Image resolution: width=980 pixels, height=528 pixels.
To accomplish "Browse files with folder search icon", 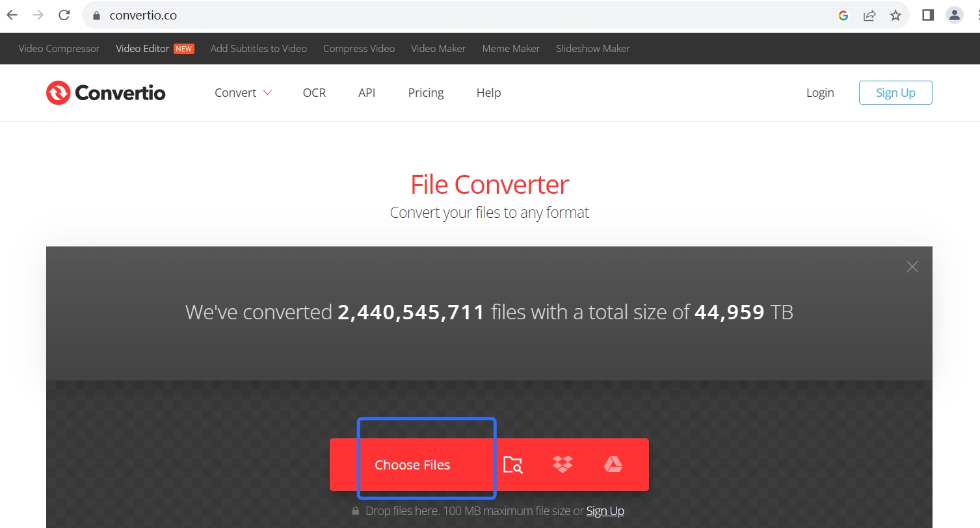I will (513, 465).
